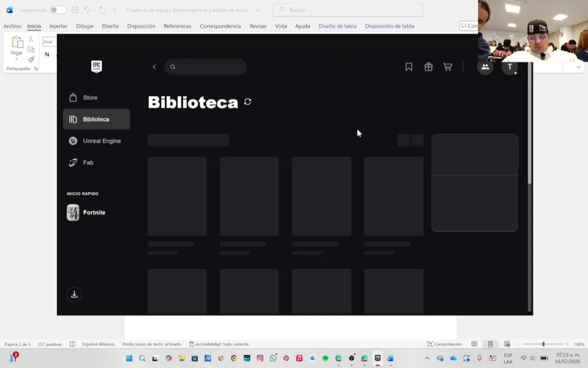This screenshot has width=588, height=368.
Task: Switch to the Vista tab
Action: coord(281,26)
